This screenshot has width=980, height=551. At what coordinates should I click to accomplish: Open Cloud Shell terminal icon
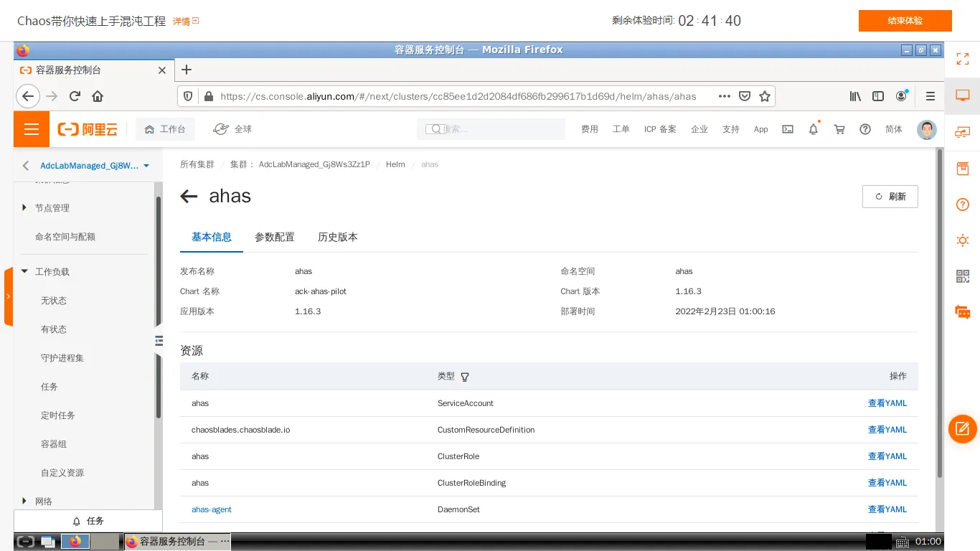(x=788, y=129)
